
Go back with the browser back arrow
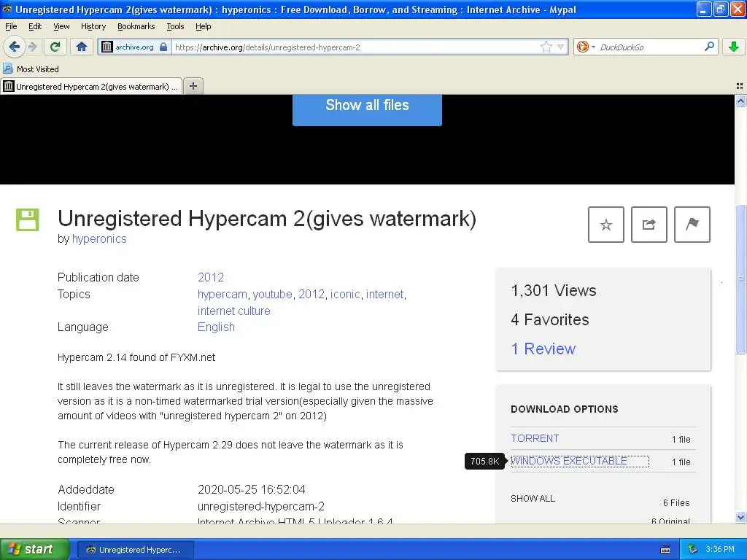pyautogui.click(x=14, y=47)
